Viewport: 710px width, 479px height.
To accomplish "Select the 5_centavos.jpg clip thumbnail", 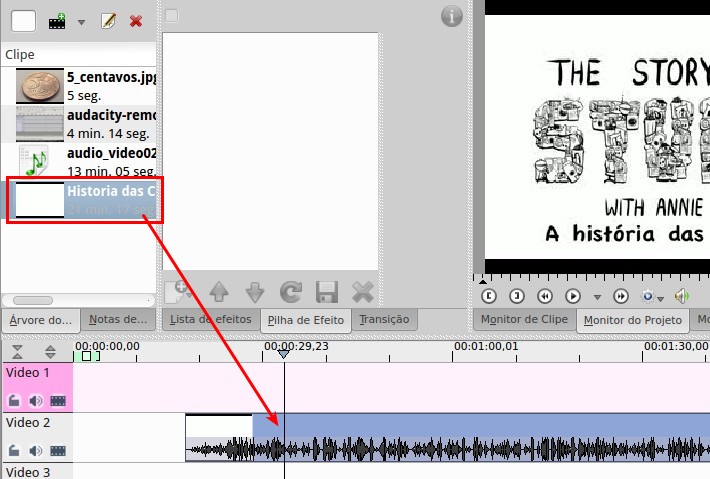I will click(x=40, y=86).
